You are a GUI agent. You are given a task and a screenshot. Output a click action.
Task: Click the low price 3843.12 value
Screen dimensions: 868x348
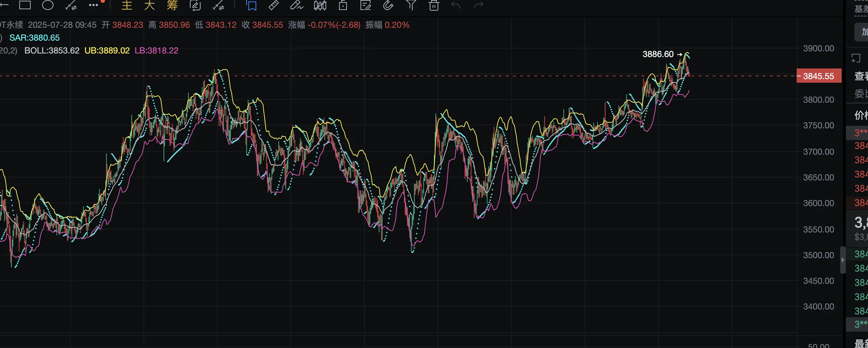coord(221,25)
